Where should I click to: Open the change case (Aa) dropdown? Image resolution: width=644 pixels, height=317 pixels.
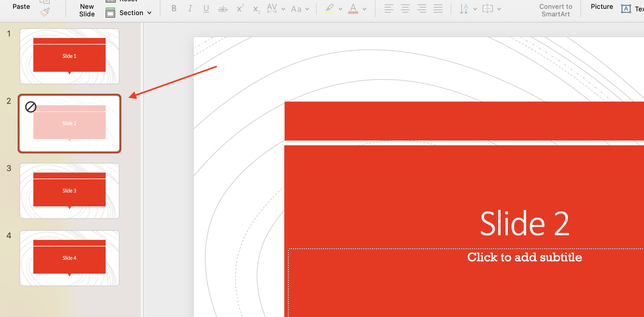299,9
